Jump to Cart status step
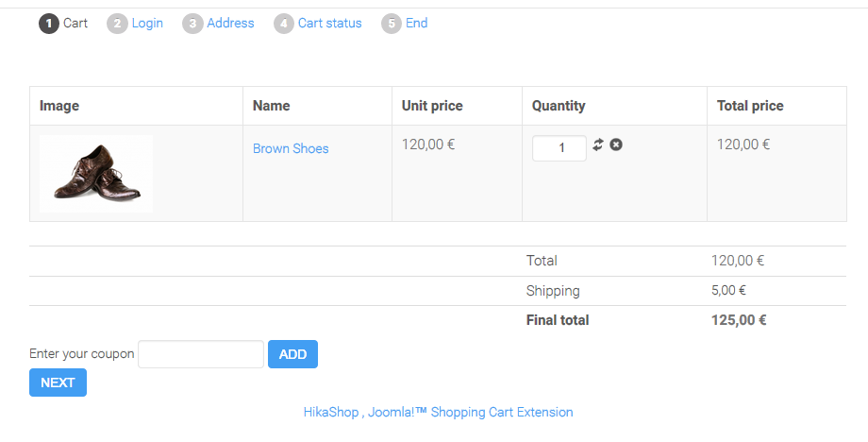 point(329,24)
